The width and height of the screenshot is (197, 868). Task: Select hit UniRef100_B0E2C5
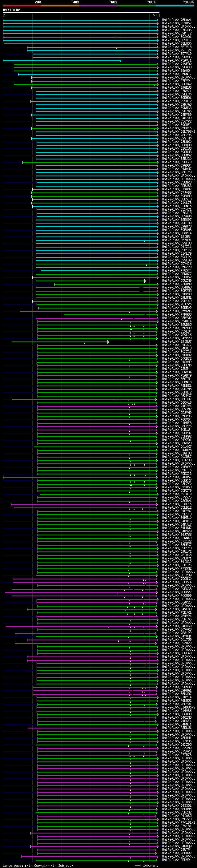pyautogui.click(x=177, y=426)
